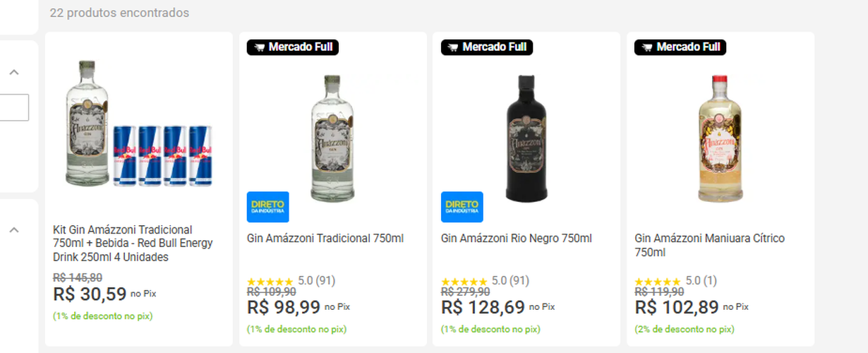
Task: Click the R$ 128,69 price on Rio Negro
Action: point(483,307)
